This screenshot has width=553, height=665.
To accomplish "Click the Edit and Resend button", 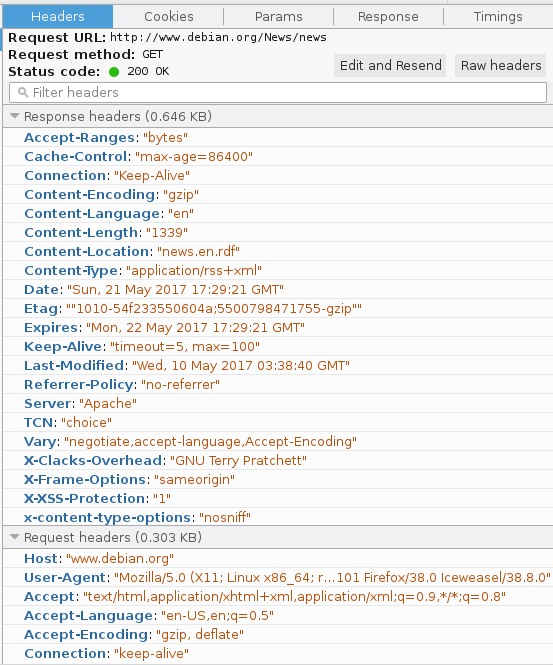I will point(390,65).
